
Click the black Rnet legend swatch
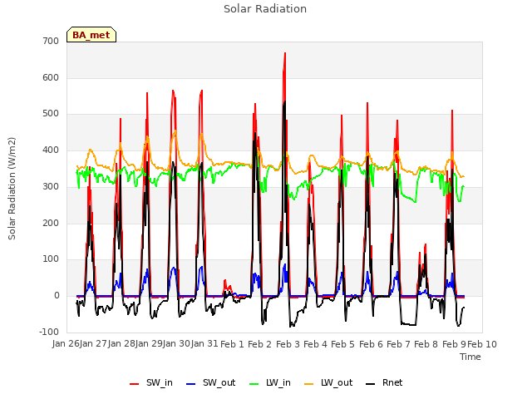click(x=371, y=384)
